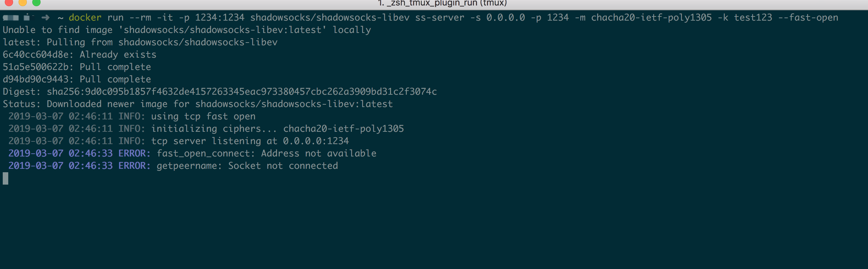
Task: Close the terminal window with red button
Action: point(9,3)
